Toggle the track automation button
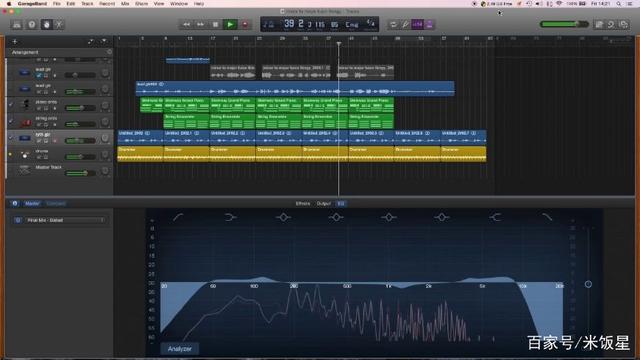Image resolution: width=640 pixels, height=360 pixels. point(90,41)
